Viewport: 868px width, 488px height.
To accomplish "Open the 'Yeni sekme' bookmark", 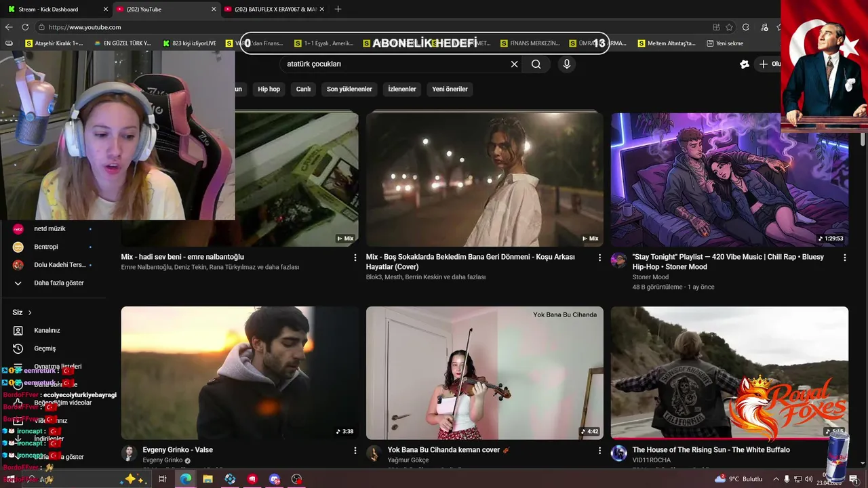I will pyautogui.click(x=725, y=43).
